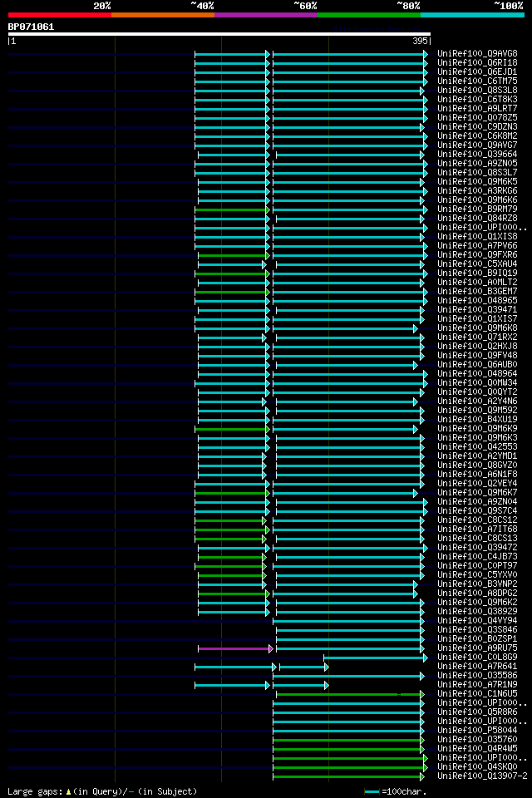Open UniRef100_Q42553 record
The image size is (532, 798).
click(477, 447)
